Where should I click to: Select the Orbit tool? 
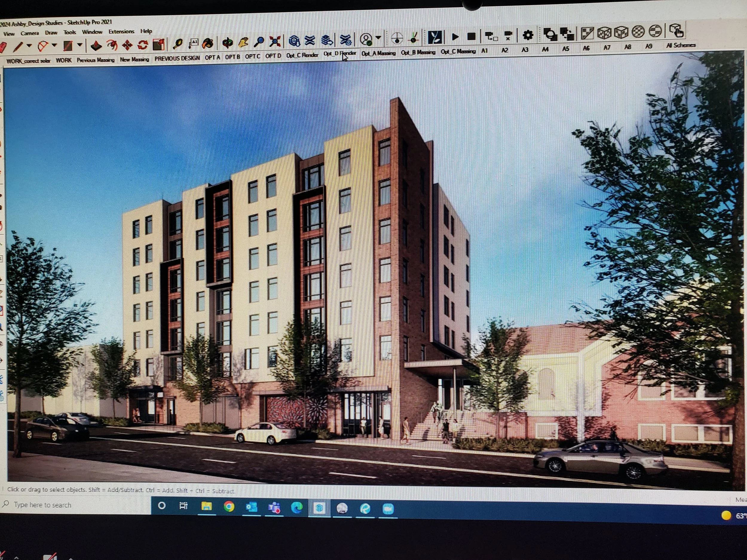(228, 42)
